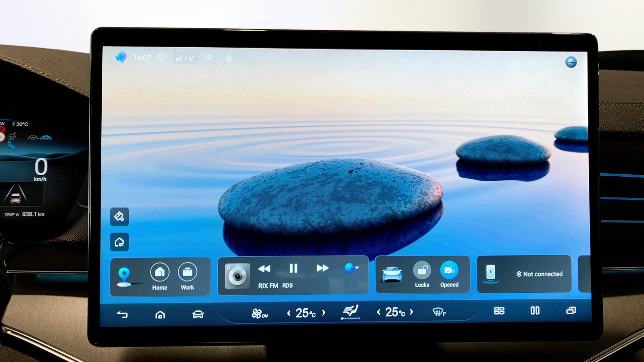Viewport: 644px width, 362px height.
Task: Open the apps grid icon
Action: (x=499, y=311)
